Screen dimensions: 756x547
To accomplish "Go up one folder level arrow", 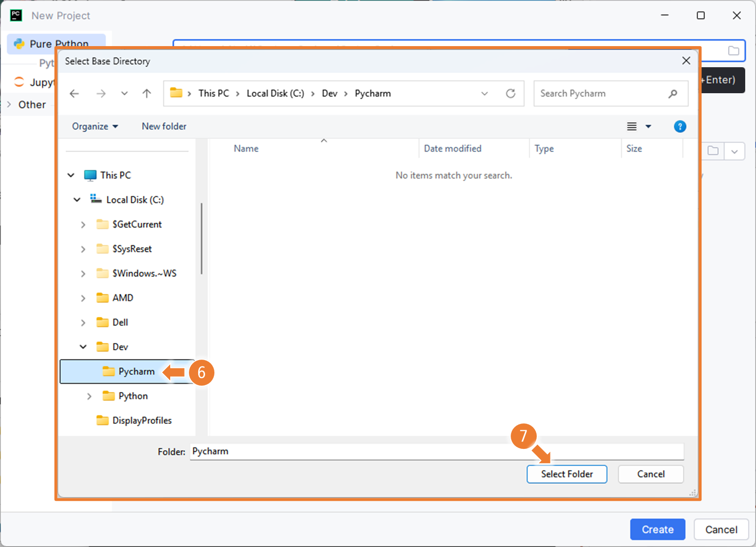I will tap(147, 93).
